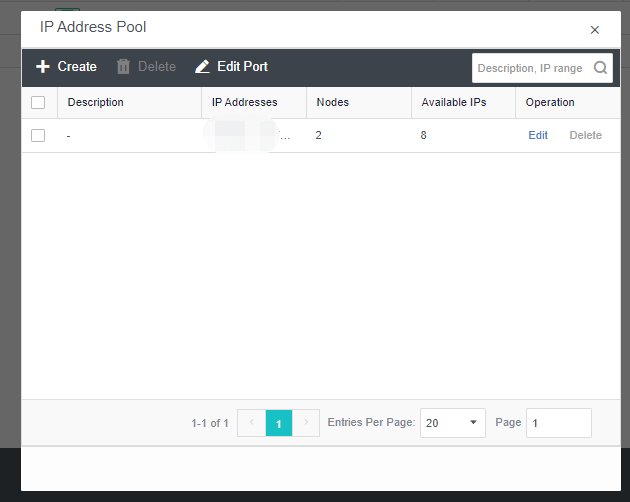630x502 pixels.
Task: Click the trash can Delete icon
Action: pos(124,67)
